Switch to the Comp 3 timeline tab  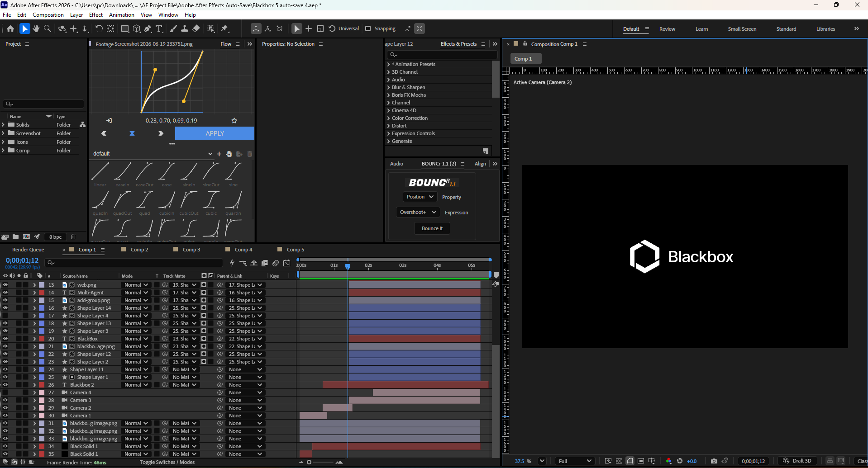point(191,250)
